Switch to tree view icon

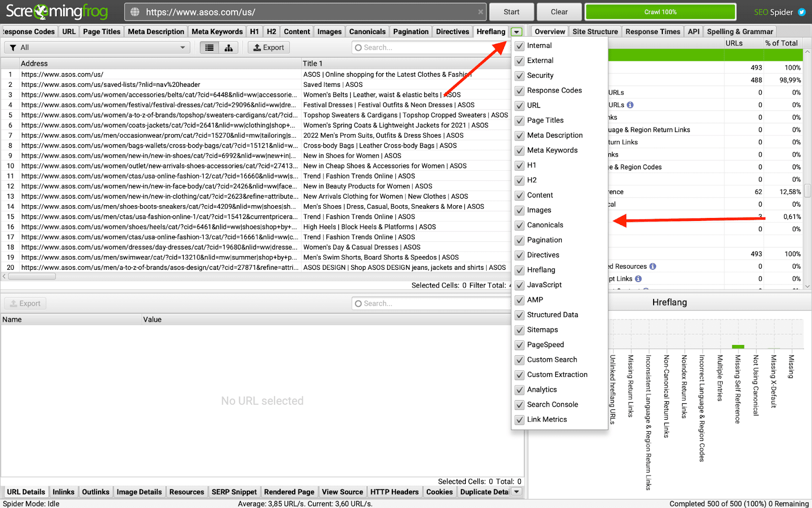tap(229, 47)
